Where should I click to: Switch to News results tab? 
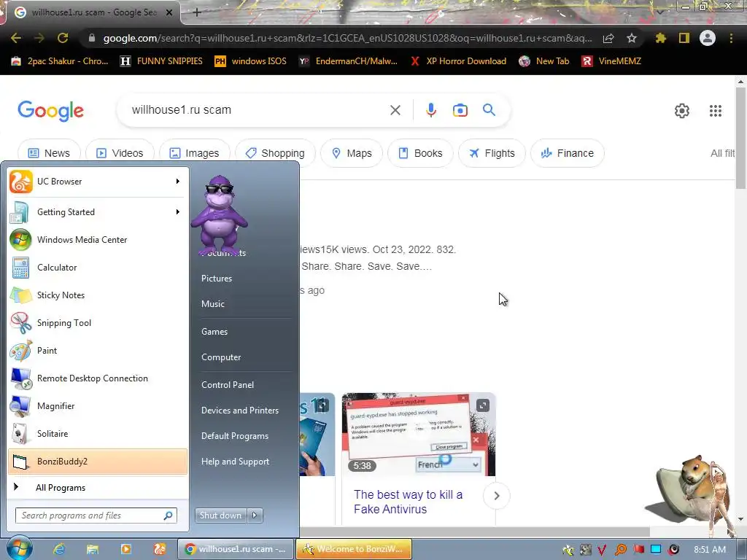point(49,153)
